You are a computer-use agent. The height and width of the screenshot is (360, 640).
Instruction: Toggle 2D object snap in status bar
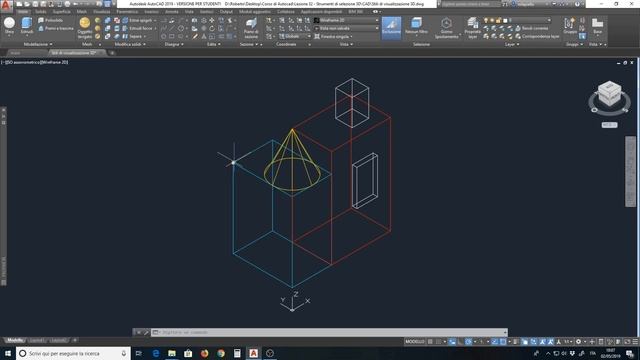tap(503, 342)
